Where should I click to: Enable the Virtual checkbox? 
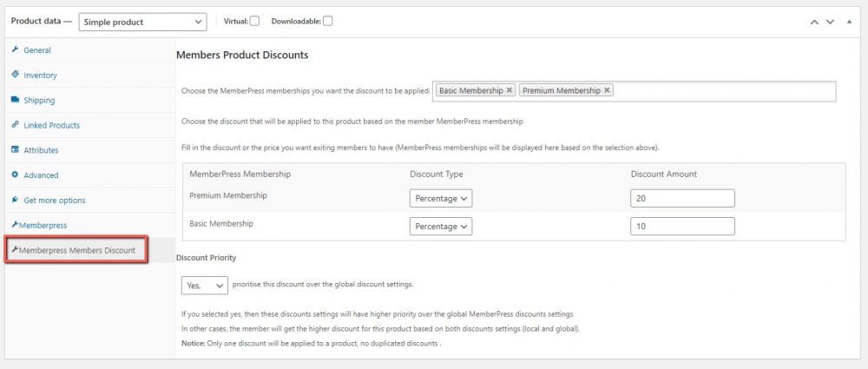[255, 21]
